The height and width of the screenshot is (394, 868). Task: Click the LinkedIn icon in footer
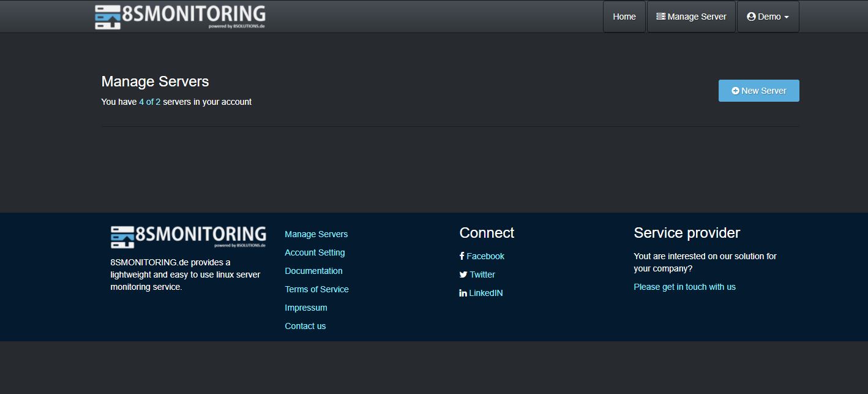(x=463, y=293)
